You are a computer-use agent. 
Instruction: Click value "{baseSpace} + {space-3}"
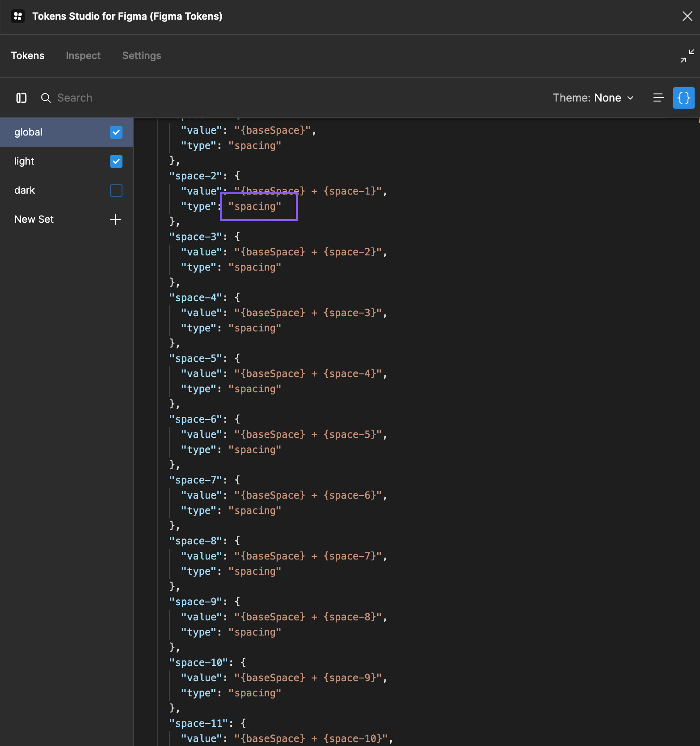coord(308,313)
